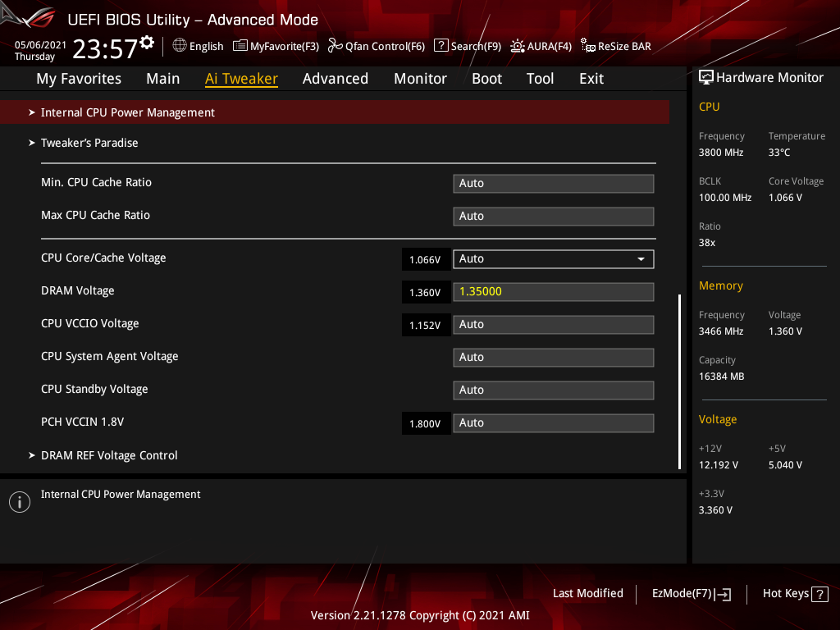This screenshot has width=840, height=630.
Task: Click the 1.800V PCH voltage readout
Action: pos(426,424)
